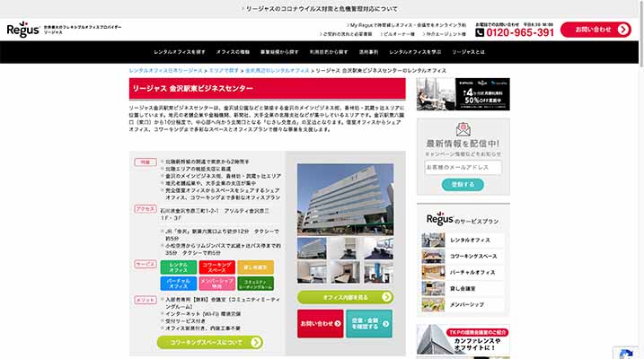This screenshot has height=359, width=644.
Task: Open the green オフィス内部を見る button
Action: click(x=345, y=297)
